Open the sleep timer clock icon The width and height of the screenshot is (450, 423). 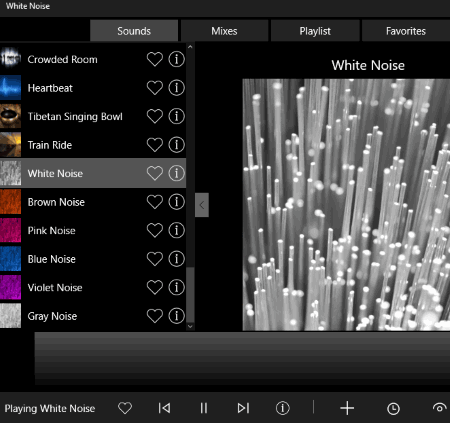click(393, 408)
